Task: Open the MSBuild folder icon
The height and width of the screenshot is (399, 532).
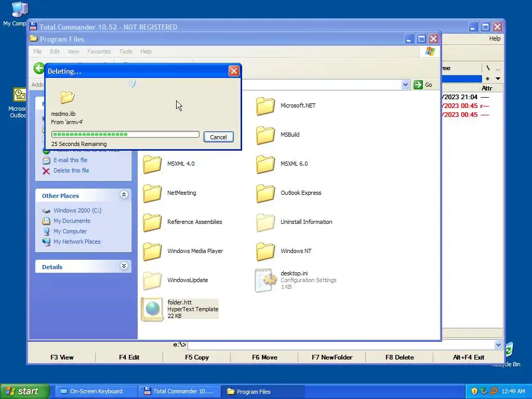Action: click(x=265, y=135)
